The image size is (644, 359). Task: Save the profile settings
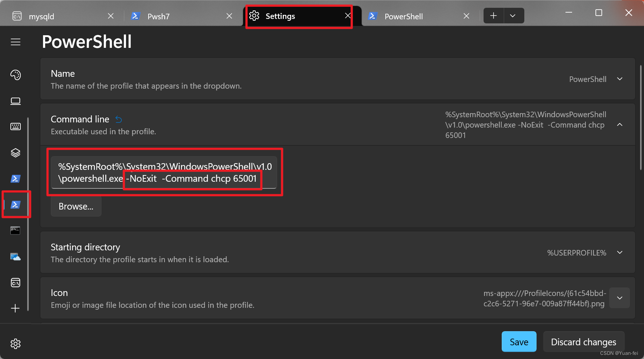tap(519, 342)
